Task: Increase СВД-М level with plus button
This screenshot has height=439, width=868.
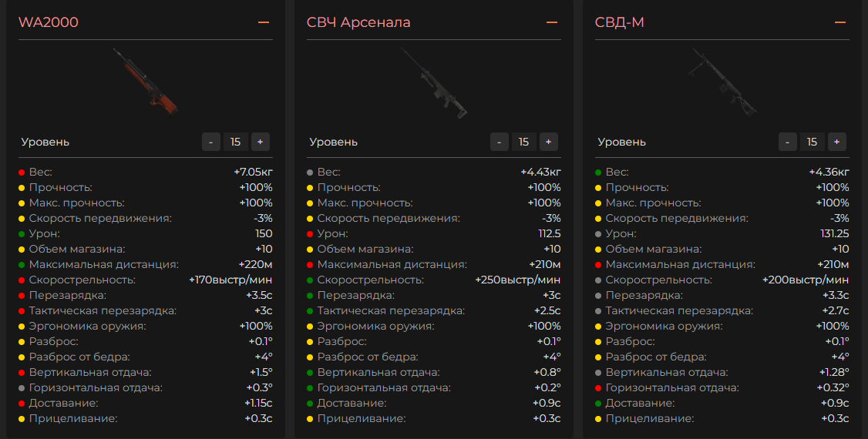Action: pyautogui.click(x=837, y=142)
